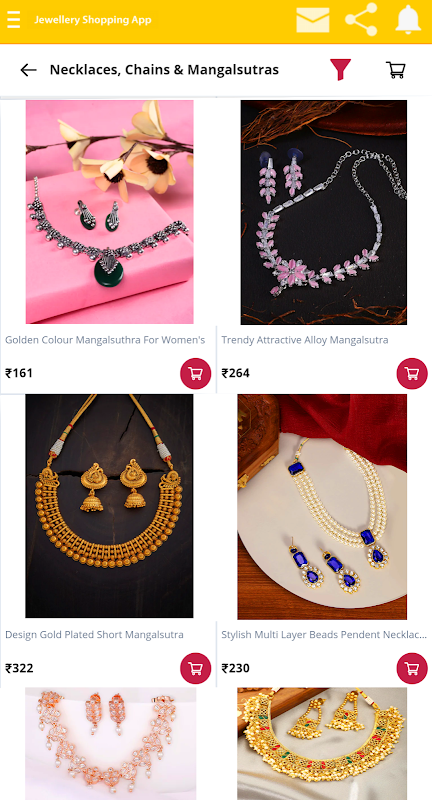Image resolution: width=432 pixels, height=800 pixels.
Task: Open Design Gold Plated Short Mangalsutra title
Action: tap(94, 635)
